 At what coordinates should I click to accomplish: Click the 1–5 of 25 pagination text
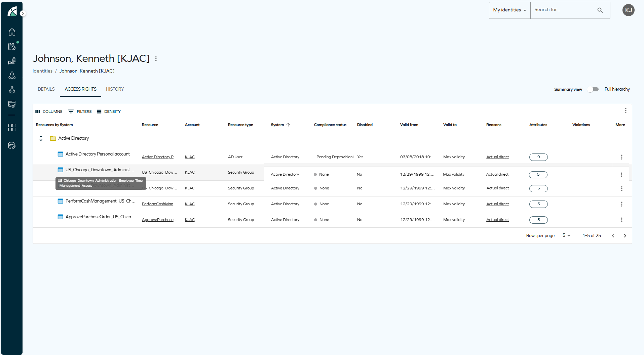tap(592, 236)
